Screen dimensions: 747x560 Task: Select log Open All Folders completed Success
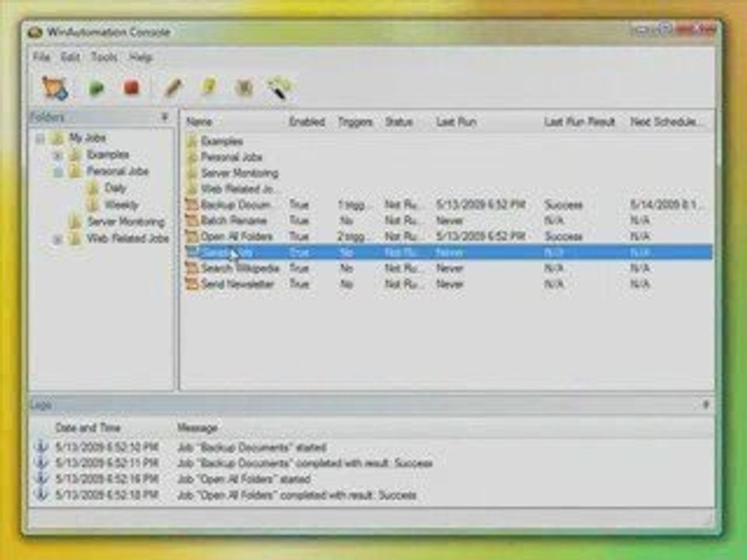372,495
